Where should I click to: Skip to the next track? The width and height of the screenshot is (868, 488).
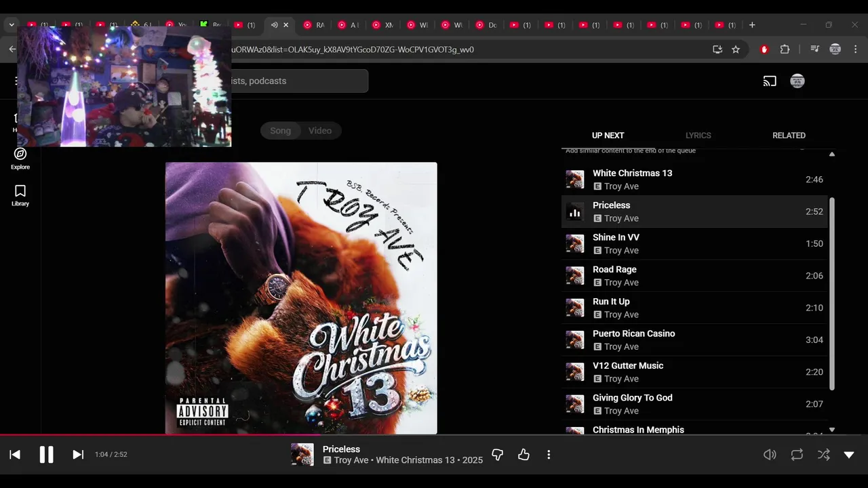[78, 455]
